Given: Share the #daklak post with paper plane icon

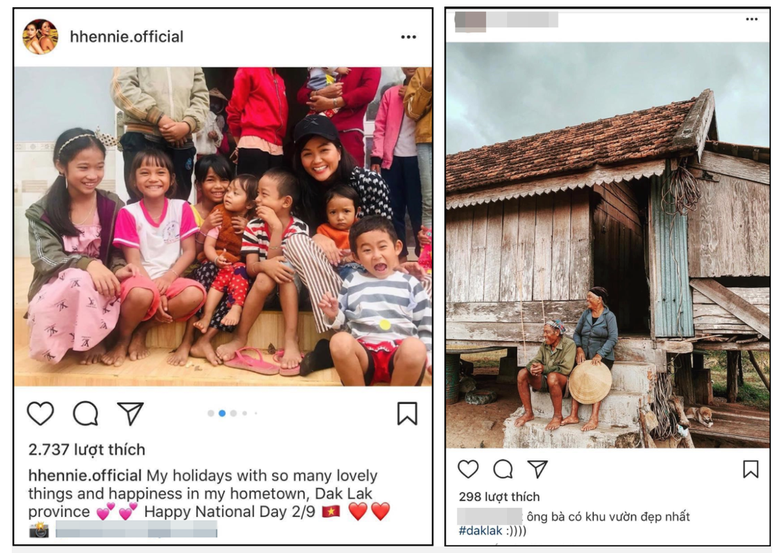Looking at the screenshot, I should [538, 469].
